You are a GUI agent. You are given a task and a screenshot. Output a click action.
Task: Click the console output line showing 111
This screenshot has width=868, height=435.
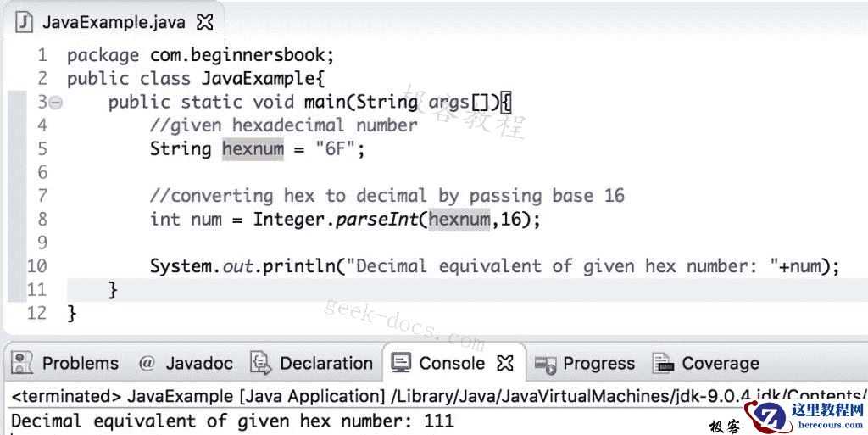232,421
